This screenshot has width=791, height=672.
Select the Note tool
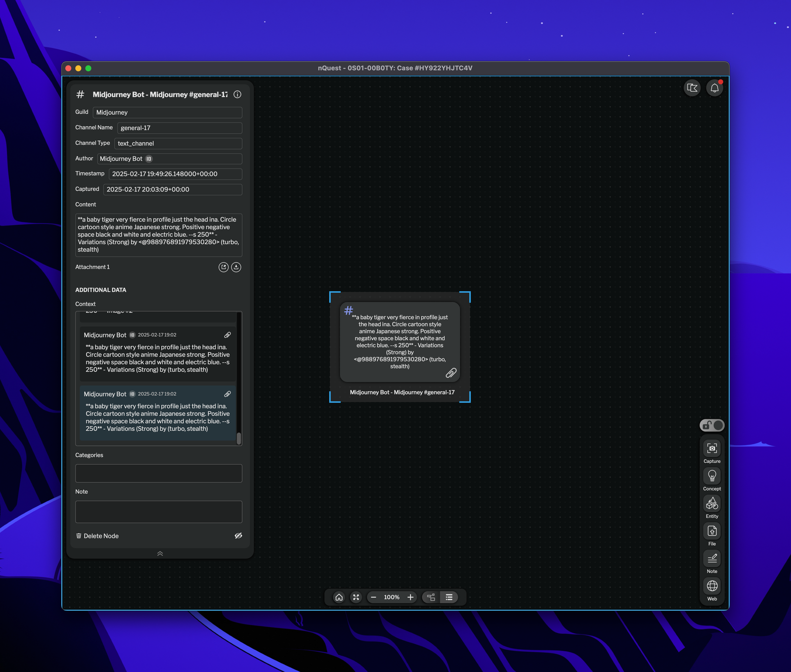[712, 562]
